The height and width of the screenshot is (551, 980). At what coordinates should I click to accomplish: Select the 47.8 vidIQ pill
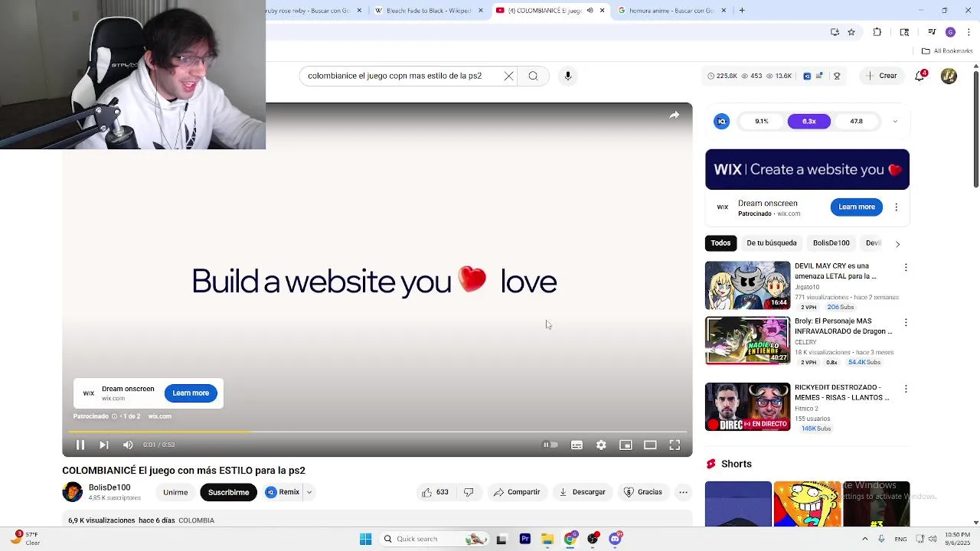[856, 121]
